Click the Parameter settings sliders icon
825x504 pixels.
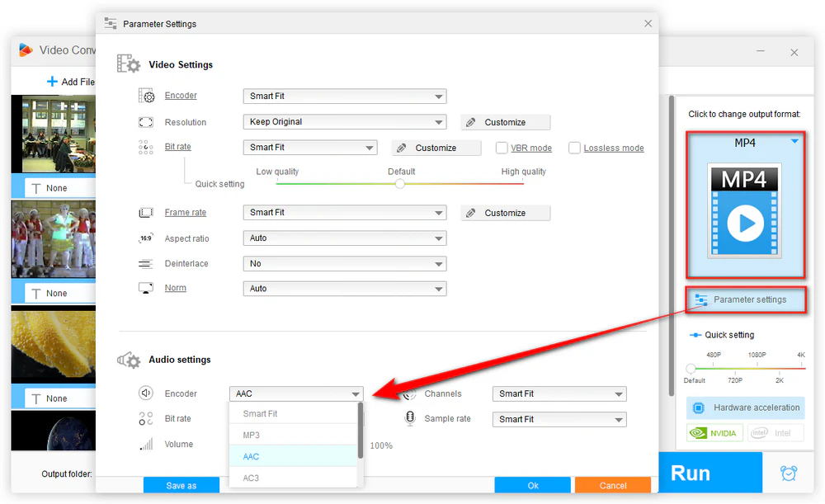point(701,300)
